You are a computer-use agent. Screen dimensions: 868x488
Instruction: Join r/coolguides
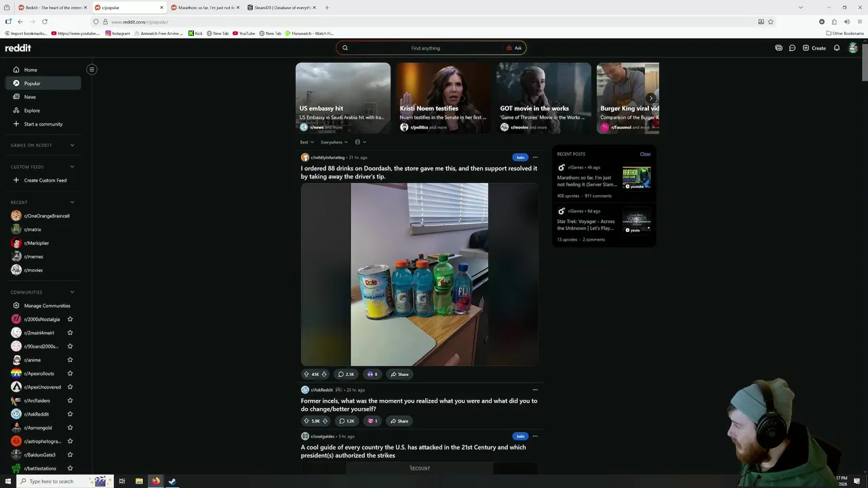click(x=519, y=436)
